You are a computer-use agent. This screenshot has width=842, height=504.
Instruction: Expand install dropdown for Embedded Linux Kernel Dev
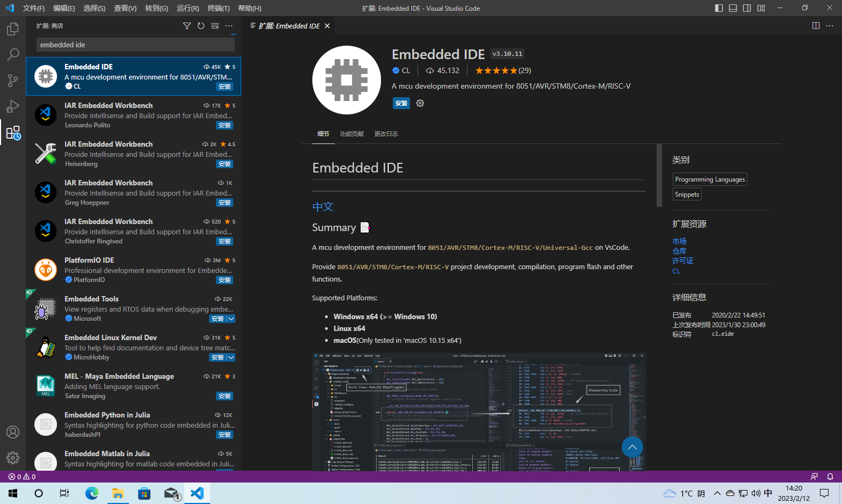tap(231, 357)
